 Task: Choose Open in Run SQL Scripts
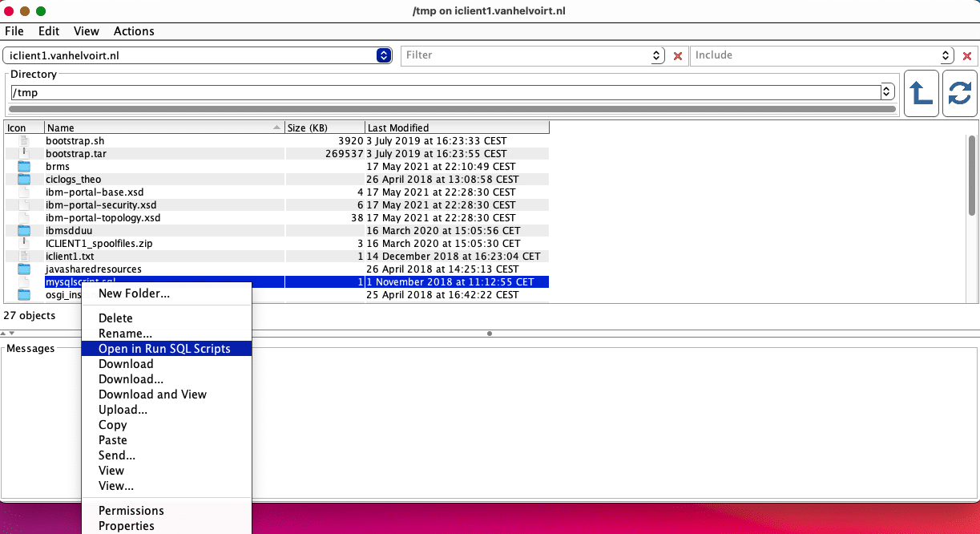(164, 349)
